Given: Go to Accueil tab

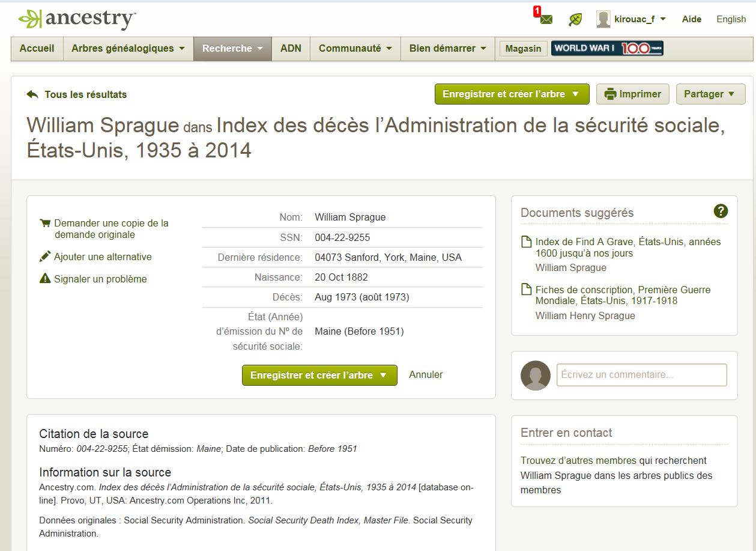Looking at the screenshot, I should coord(37,49).
